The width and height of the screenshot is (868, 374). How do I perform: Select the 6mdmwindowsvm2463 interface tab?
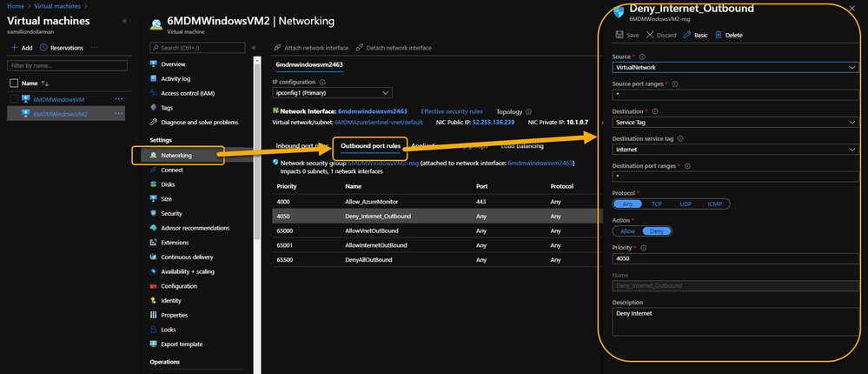click(309, 65)
